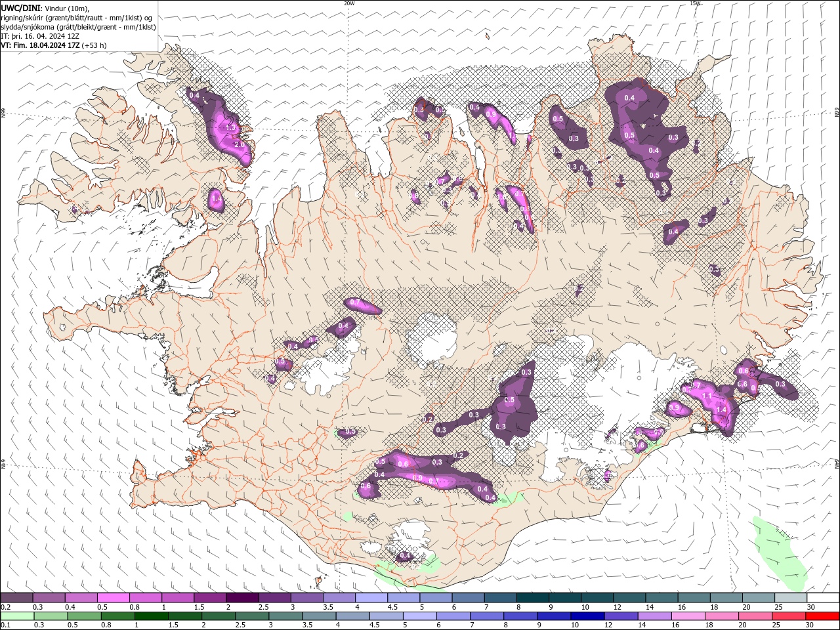The height and width of the screenshot is (630, 840).
Task: Click the 'UWC/DINI' title text
Action: pyautogui.click(x=20, y=8)
